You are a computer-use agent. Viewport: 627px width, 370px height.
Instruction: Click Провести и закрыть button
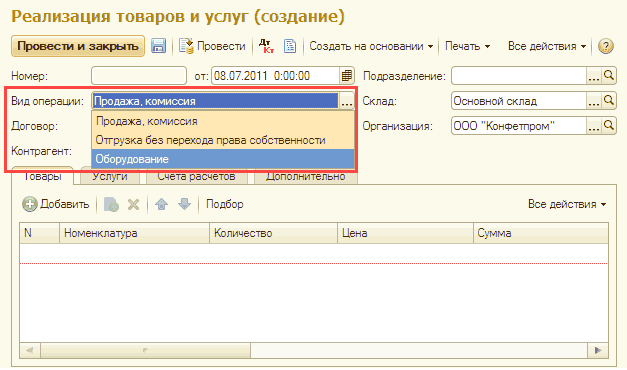point(78,46)
